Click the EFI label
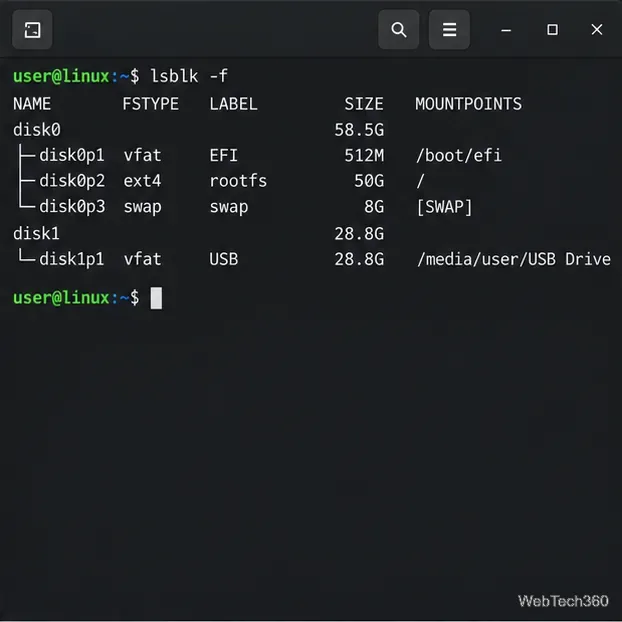Image resolution: width=622 pixels, height=622 pixels. click(223, 155)
